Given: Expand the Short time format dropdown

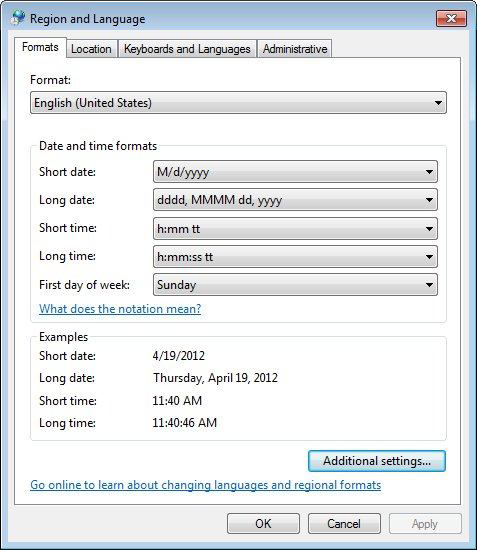Looking at the screenshot, I should point(295,229).
